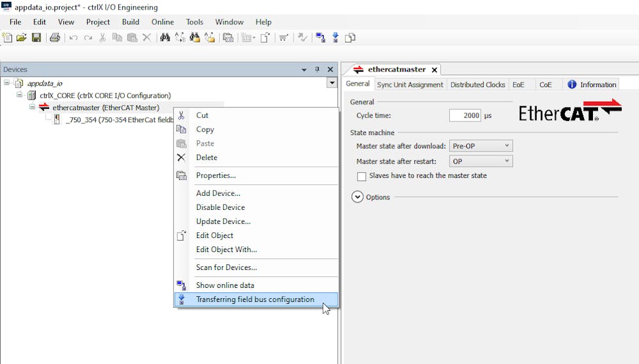Image resolution: width=639 pixels, height=364 pixels.
Task: Close the Devices panel
Action: pyautogui.click(x=331, y=69)
